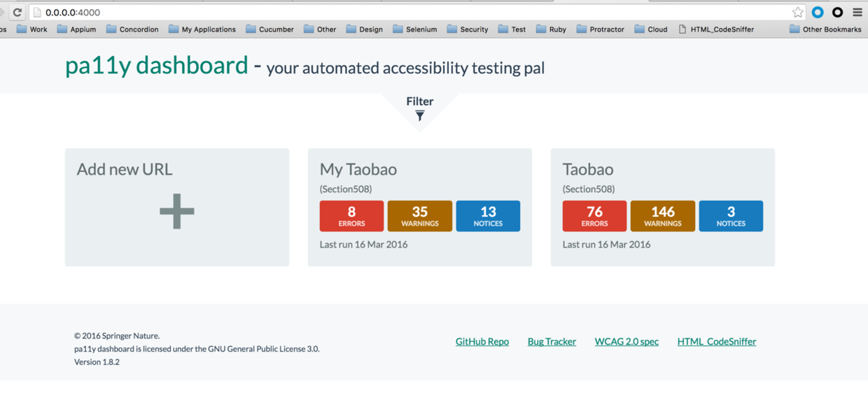Viewport: 868px width, 416px height.
Task: Open the My Taobao task title
Action: (358, 170)
